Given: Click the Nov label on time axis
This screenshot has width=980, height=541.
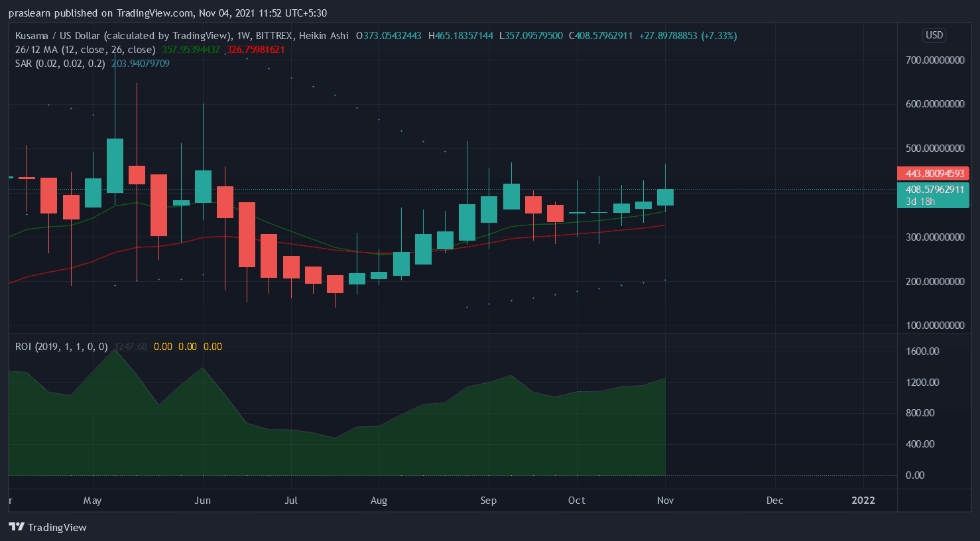Looking at the screenshot, I should click(665, 501).
